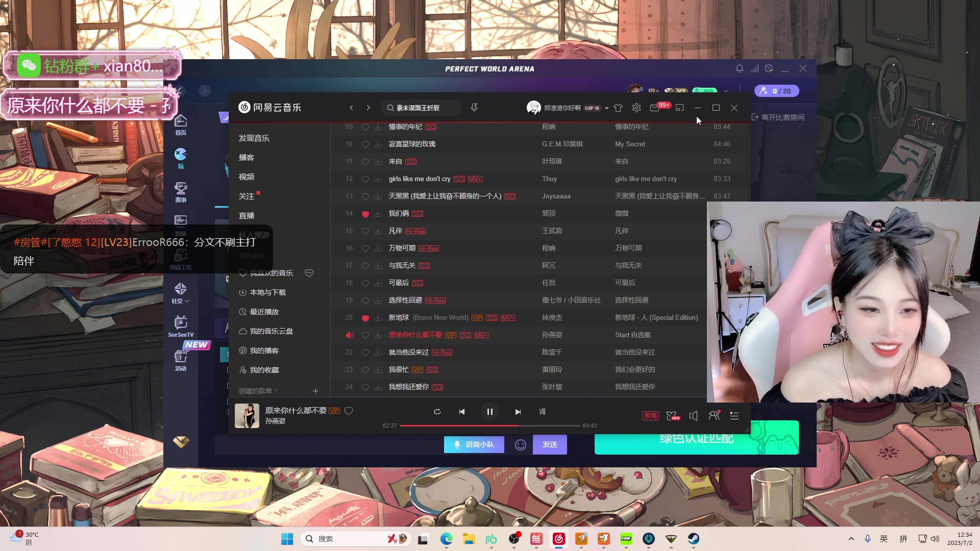Image resolution: width=980 pixels, height=551 pixels.
Task: Open 发现音乐 in sidebar
Action: 254,138
